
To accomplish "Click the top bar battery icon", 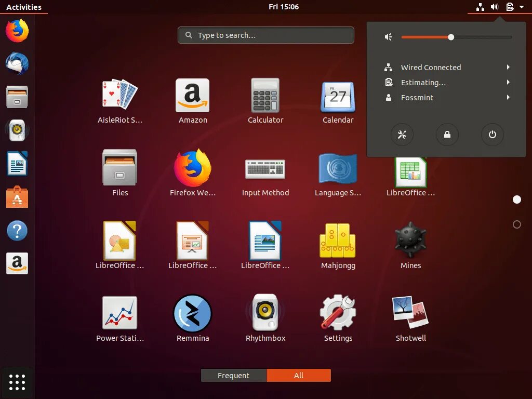I will point(510,7).
